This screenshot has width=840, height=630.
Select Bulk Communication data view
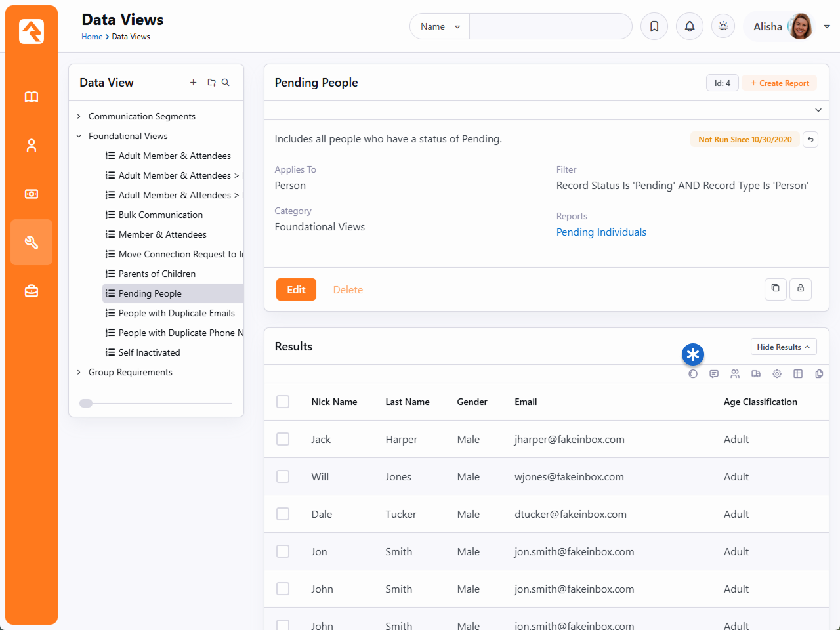[x=161, y=215]
